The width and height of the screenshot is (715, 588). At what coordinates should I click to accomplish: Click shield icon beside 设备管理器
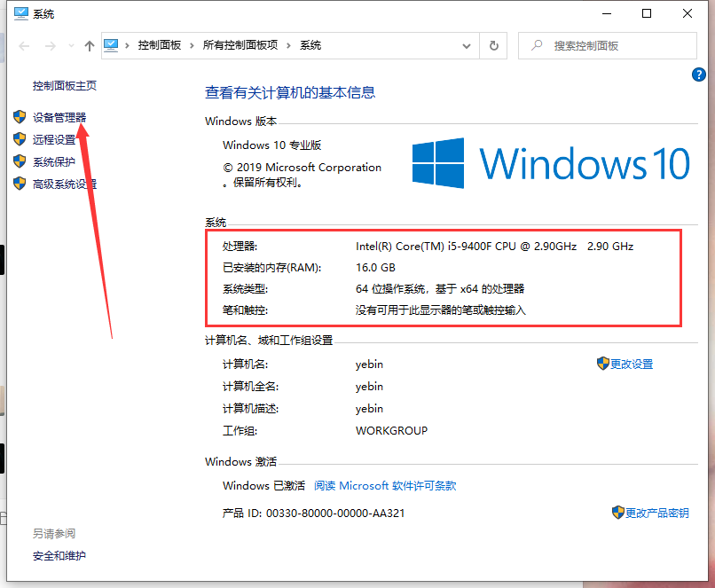tap(20, 117)
